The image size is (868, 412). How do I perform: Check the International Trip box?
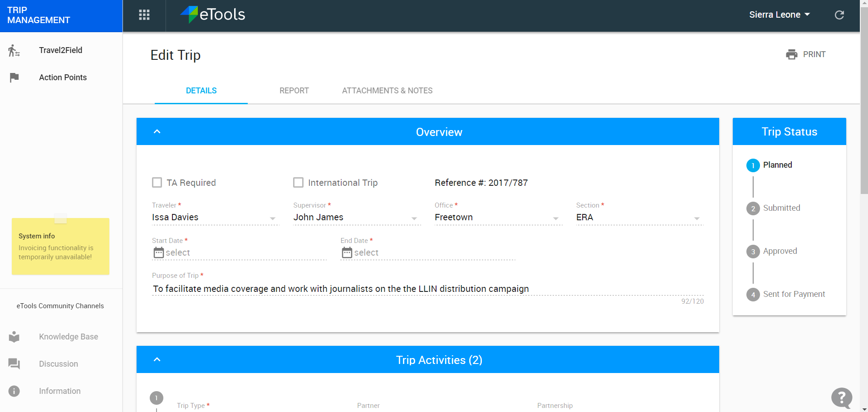point(298,182)
